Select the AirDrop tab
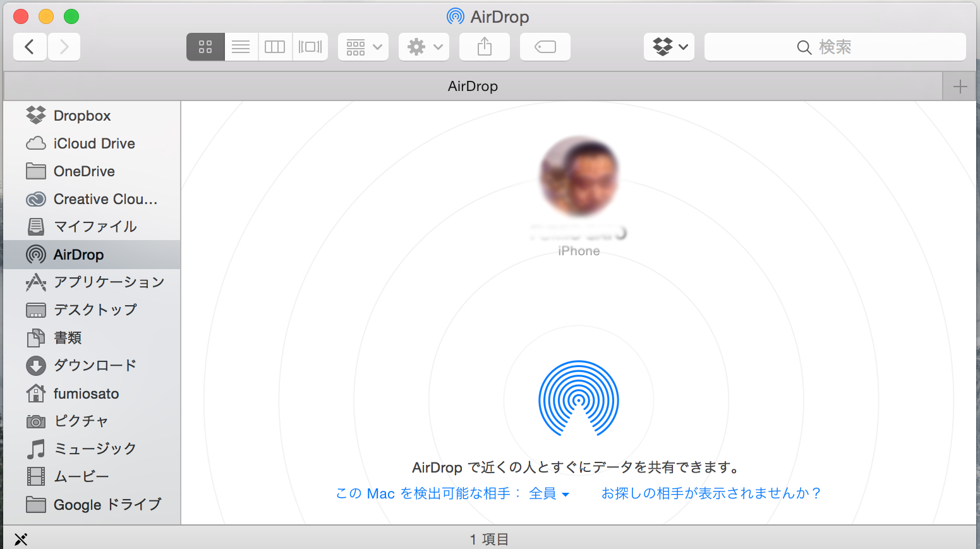Viewport: 980px width, 549px height. 473,86
